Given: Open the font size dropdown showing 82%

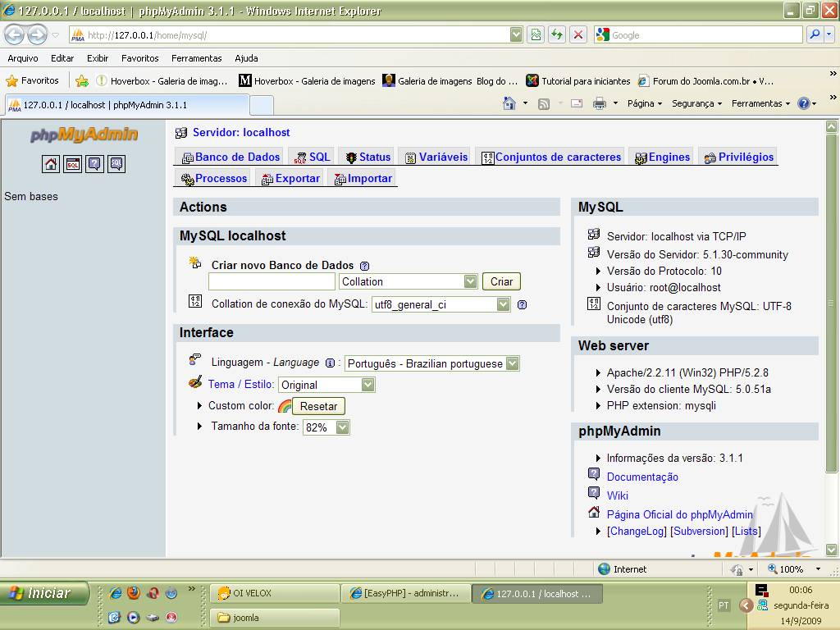Looking at the screenshot, I should pyautogui.click(x=326, y=427).
